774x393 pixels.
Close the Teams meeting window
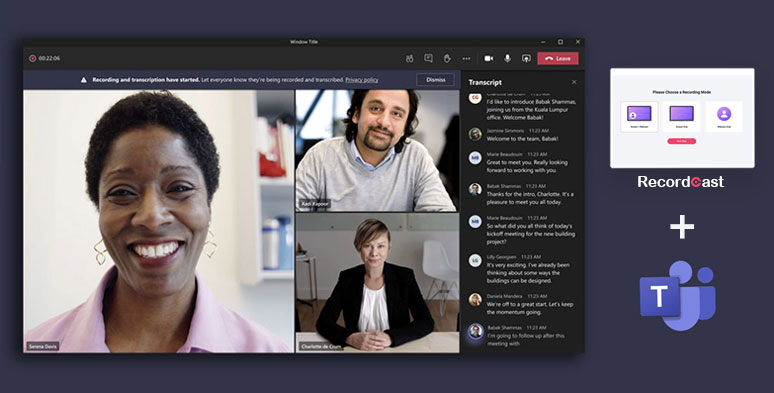(x=578, y=42)
